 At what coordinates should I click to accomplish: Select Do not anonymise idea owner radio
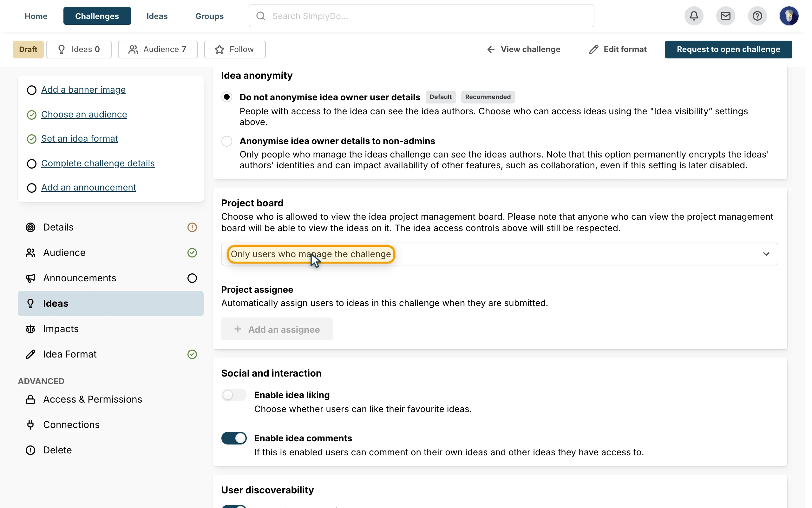click(x=227, y=97)
